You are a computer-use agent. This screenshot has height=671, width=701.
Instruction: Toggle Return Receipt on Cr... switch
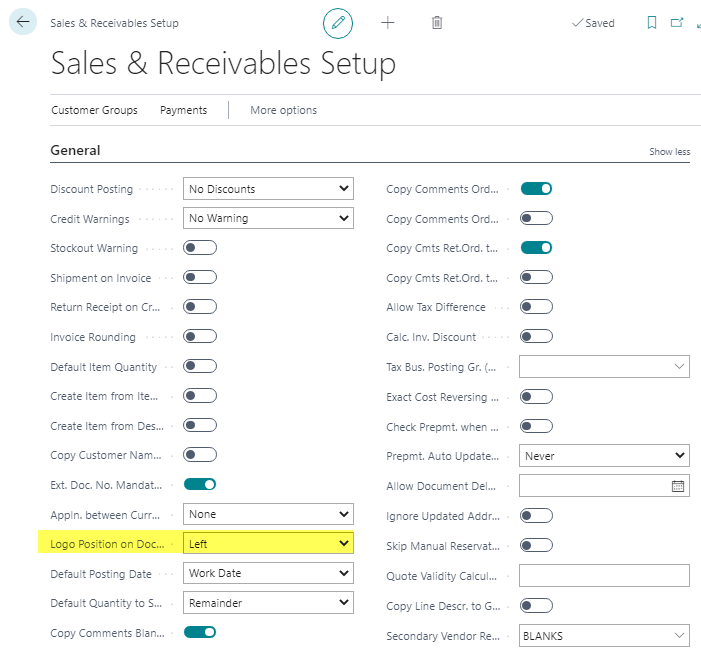[200, 307]
